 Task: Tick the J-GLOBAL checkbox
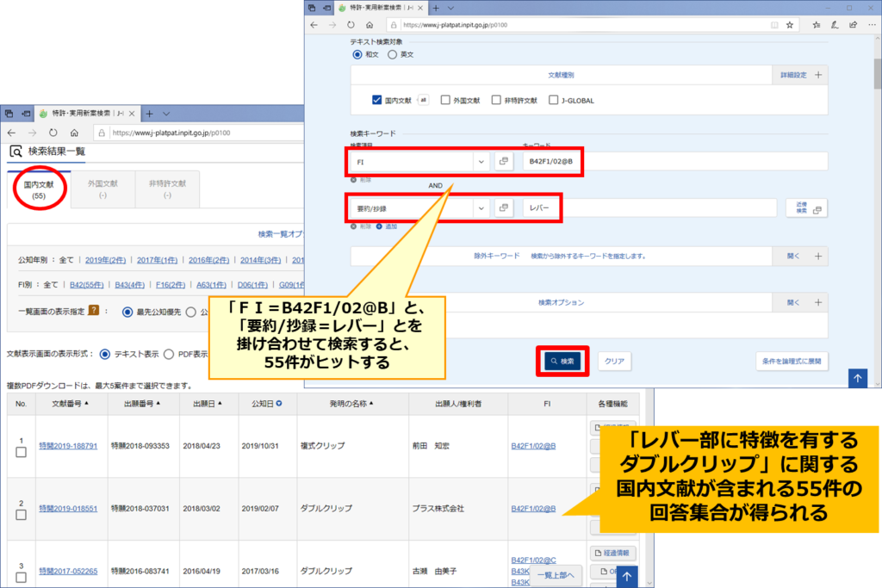click(x=553, y=100)
